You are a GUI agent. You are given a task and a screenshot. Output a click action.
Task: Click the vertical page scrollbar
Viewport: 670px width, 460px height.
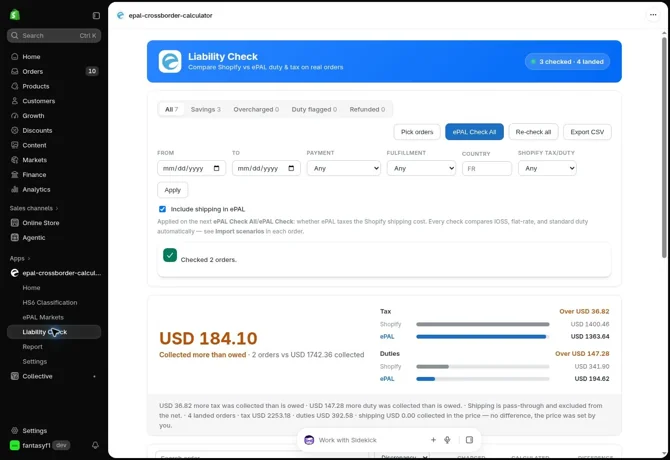coord(664,147)
